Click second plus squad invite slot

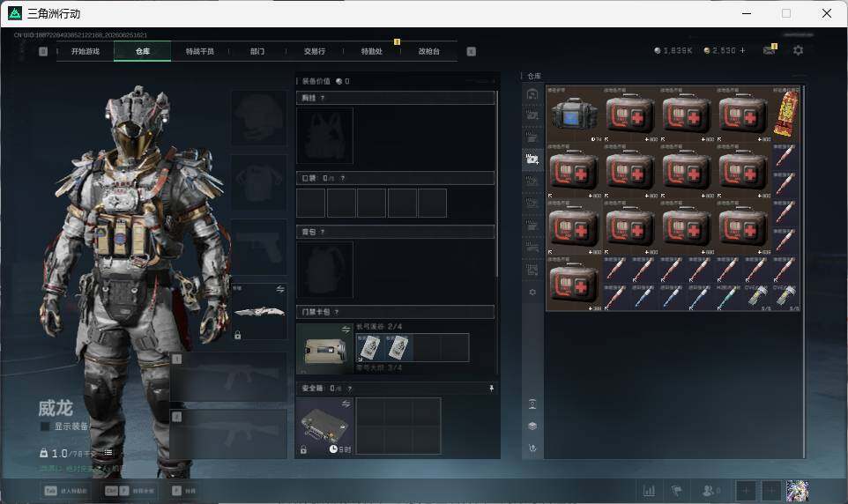pos(771,491)
